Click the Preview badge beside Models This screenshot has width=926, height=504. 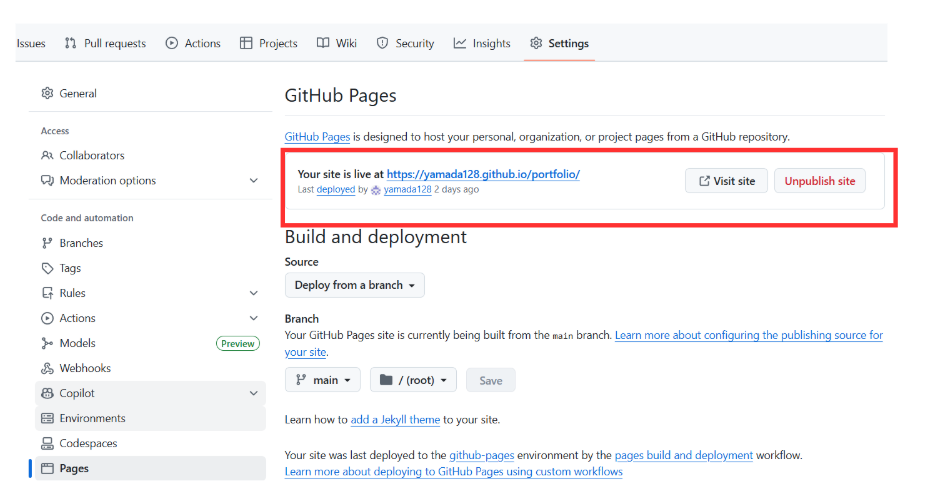[x=238, y=343]
